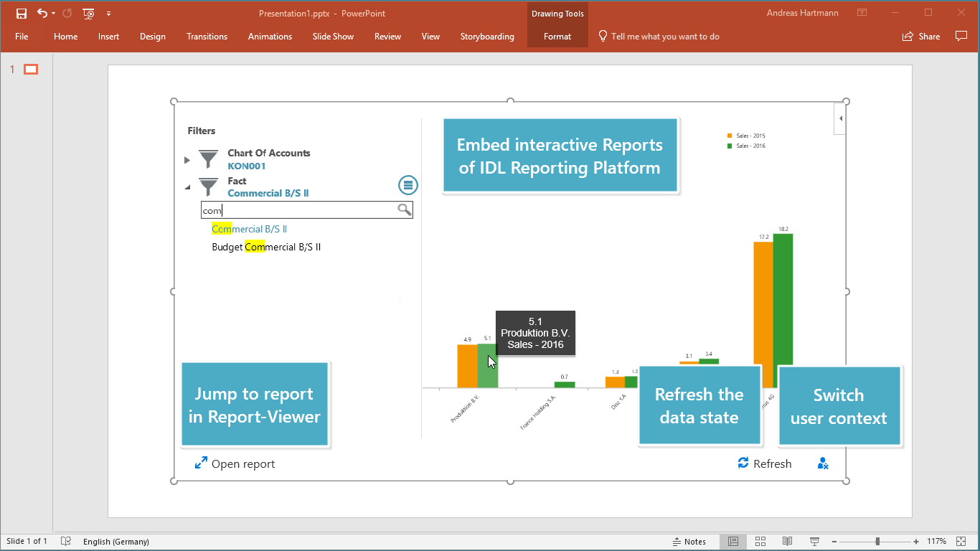Viewport: 980px width, 551px height.
Task: Switch to Normal view
Action: pyautogui.click(x=733, y=542)
